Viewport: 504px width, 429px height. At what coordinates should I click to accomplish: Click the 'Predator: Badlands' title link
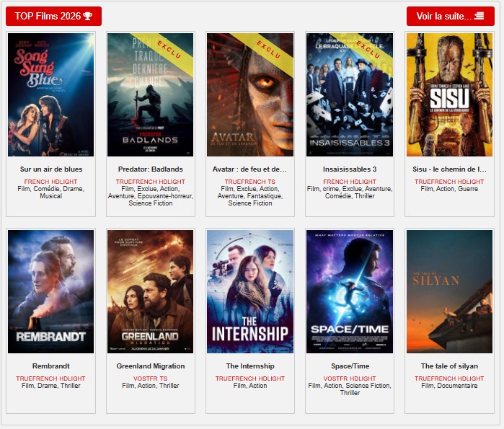(150, 169)
